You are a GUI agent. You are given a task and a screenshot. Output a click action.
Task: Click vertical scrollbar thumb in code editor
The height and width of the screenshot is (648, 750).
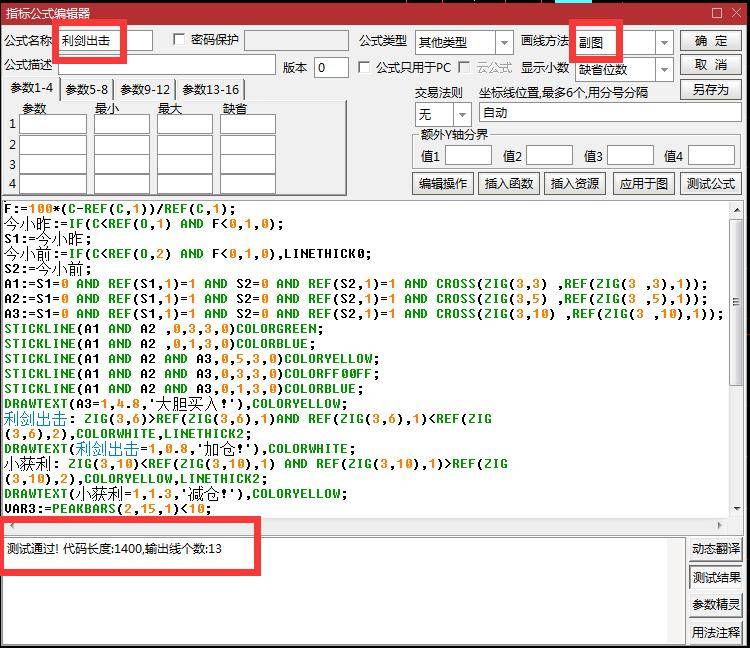tap(737, 301)
